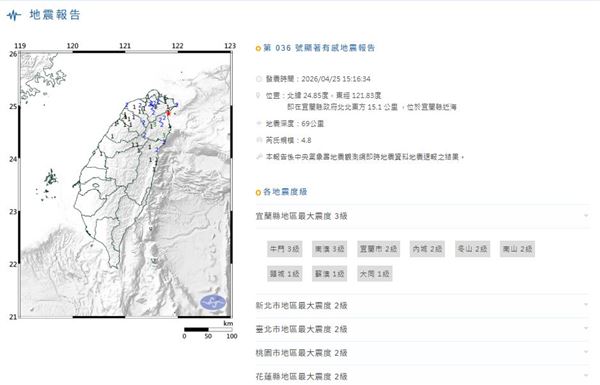600x385 pixels.
Task: Click the clock icon beside 發震時間
Action: click(x=259, y=79)
